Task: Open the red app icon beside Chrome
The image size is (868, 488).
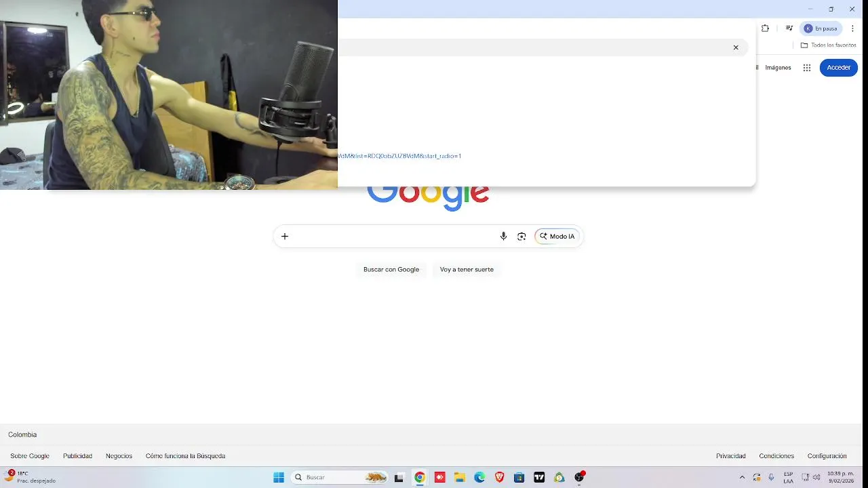Action: 439,477
